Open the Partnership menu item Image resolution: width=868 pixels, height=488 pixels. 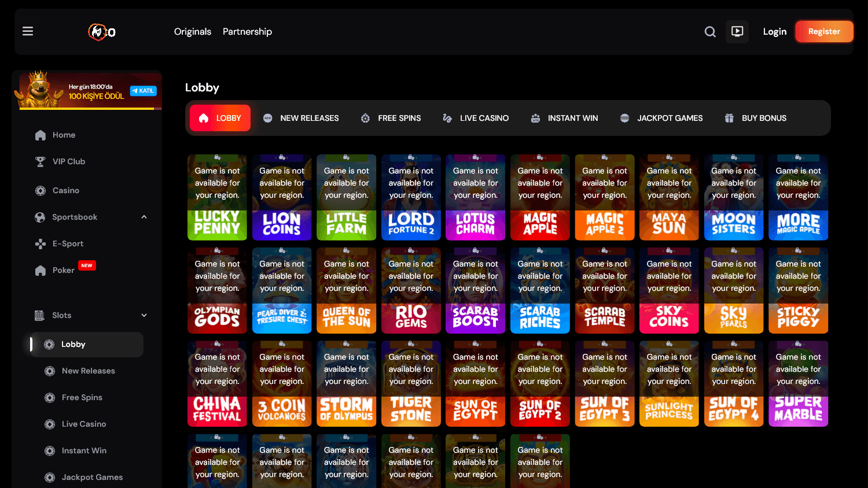point(247,31)
